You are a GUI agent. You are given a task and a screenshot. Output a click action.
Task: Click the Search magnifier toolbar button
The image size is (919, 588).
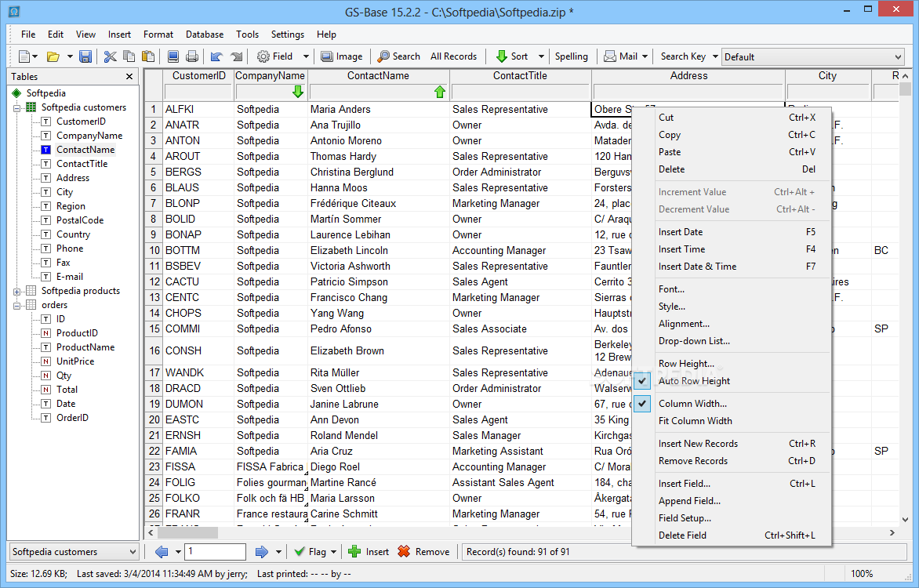coord(398,56)
